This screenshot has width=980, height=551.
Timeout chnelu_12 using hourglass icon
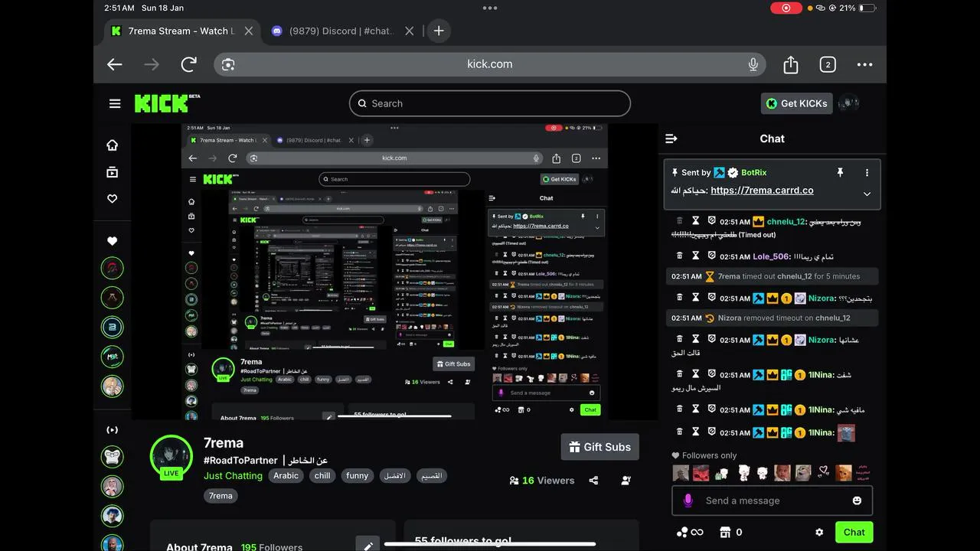[x=695, y=221]
